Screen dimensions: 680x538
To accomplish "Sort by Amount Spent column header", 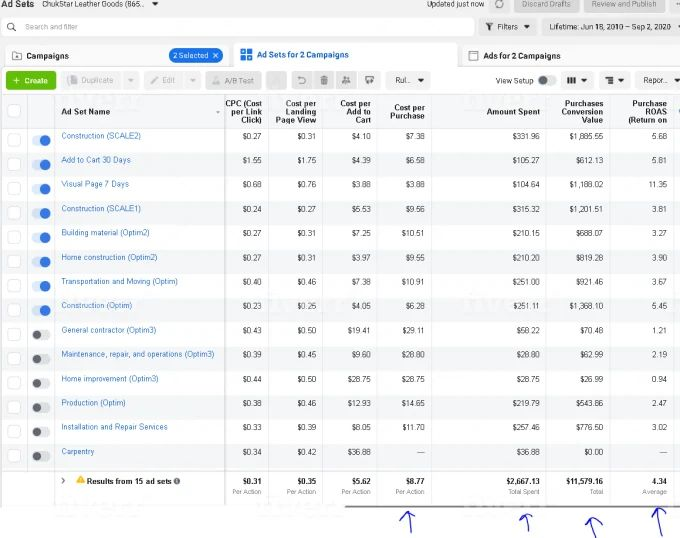I will click(513, 111).
